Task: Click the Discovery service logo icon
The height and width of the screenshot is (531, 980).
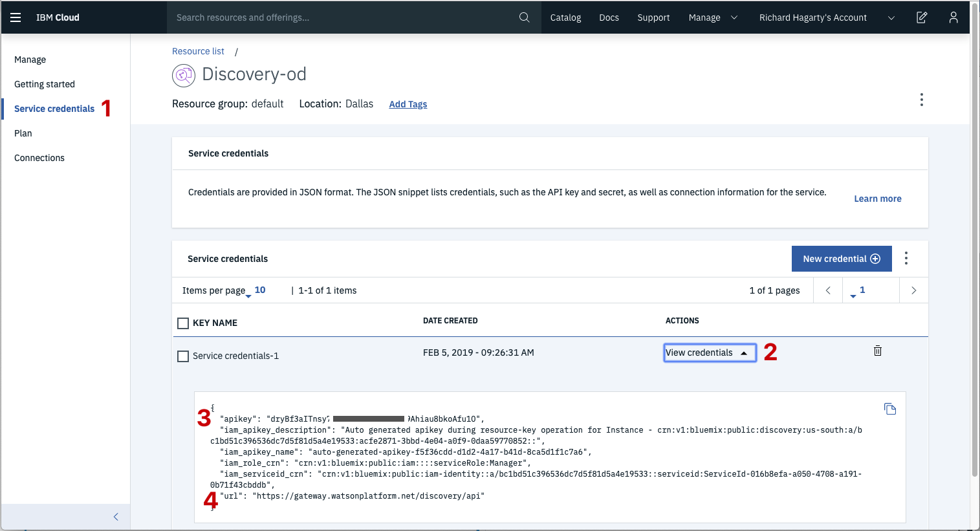Action: tap(184, 76)
